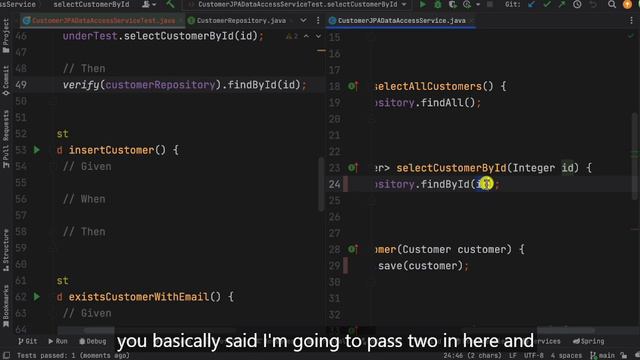Click Tests passed status message
Viewport: 640px width, 360px height.
[x=73, y=356]
